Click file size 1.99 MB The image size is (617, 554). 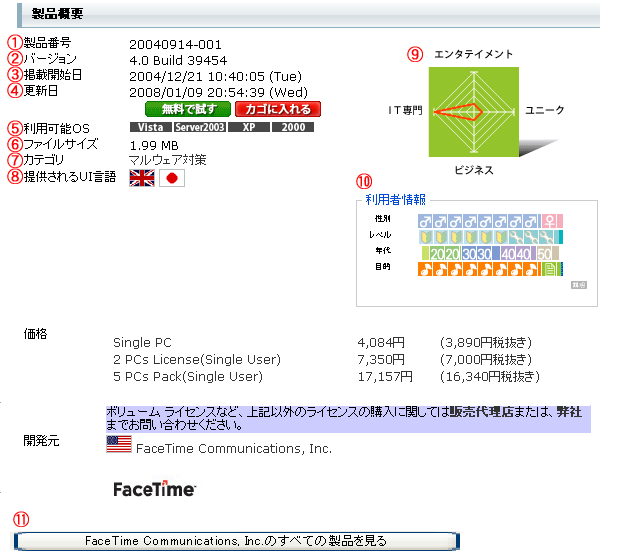154,146
